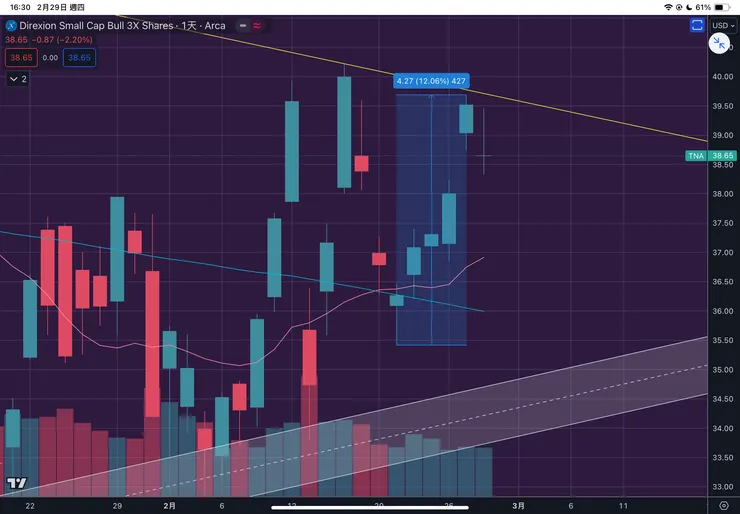
Task: Tap the rotation lock status icon
Action: coord(679,7)
